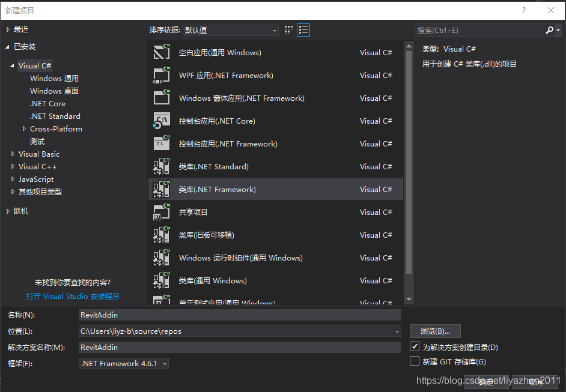Select 空白应用(通用 Windows) template text
This screenshot has height=392, width=566.
pos(220,53)
